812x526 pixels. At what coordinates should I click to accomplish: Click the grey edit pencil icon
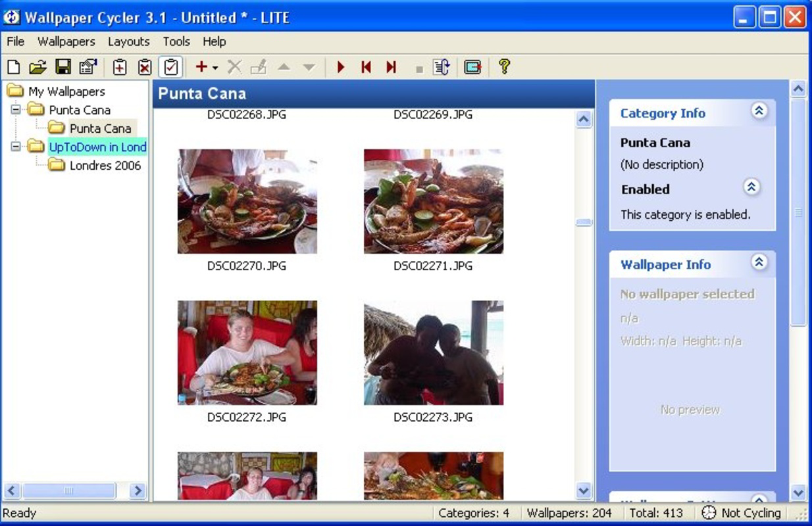(x=259, y=66)
